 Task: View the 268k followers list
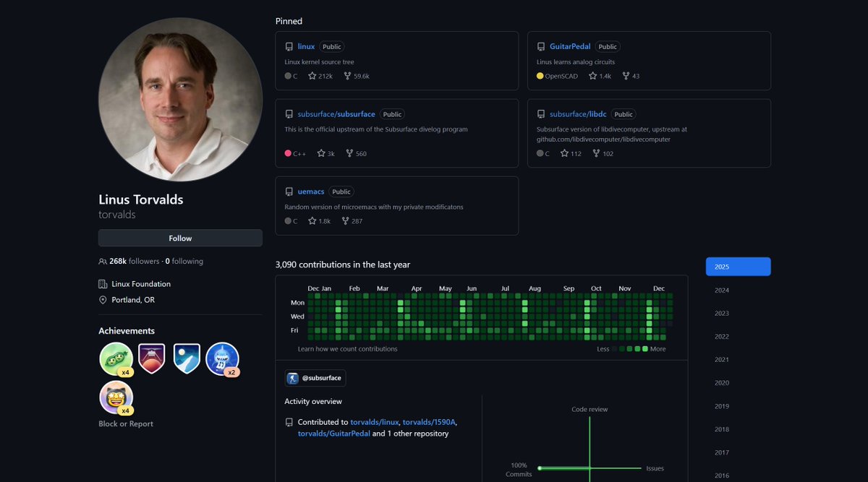point(134,261)
